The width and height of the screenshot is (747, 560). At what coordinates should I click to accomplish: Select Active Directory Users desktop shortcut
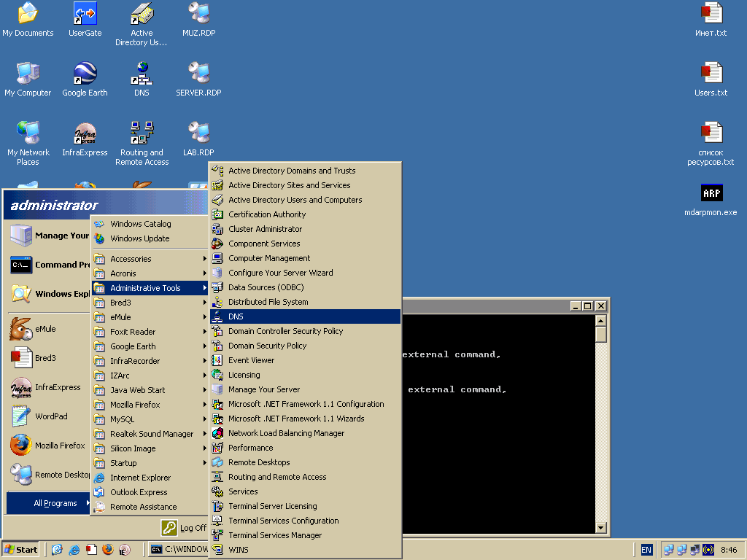click(x=142, y=24)
